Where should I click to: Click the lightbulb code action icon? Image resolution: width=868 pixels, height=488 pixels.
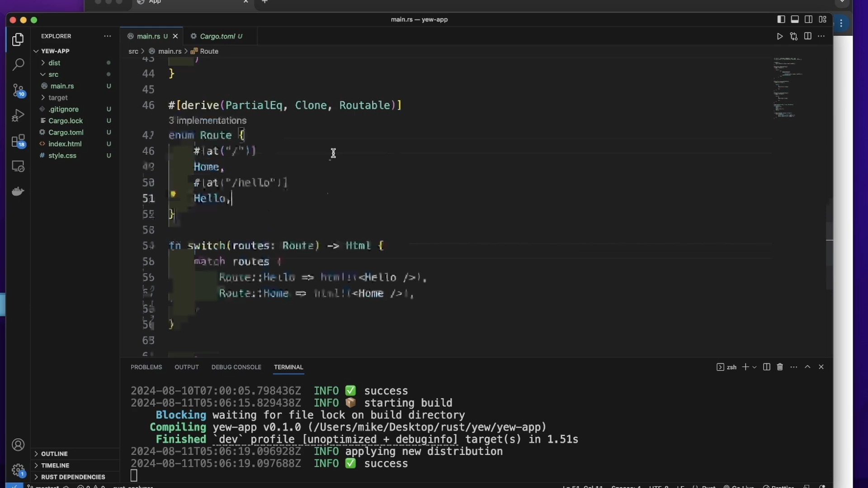[x=173, y=195]
